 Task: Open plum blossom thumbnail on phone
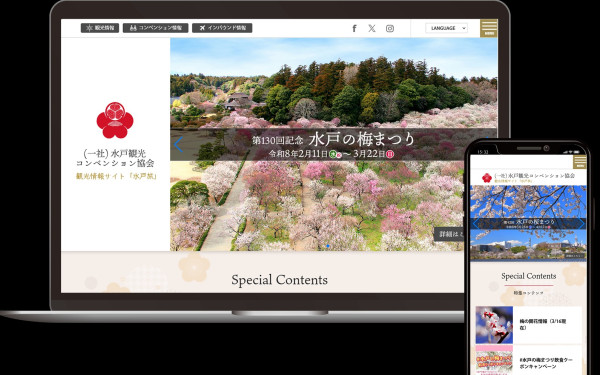pyautogui.click(x=494, y=325)
